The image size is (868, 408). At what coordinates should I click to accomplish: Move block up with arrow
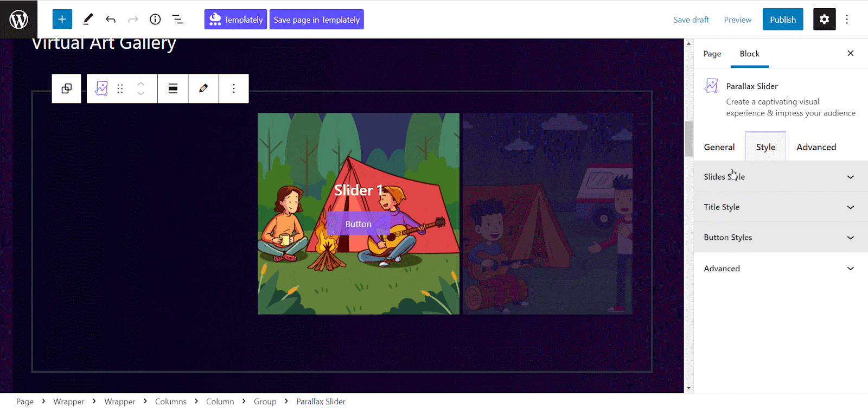pyautogui.click(x=141, y=84)
